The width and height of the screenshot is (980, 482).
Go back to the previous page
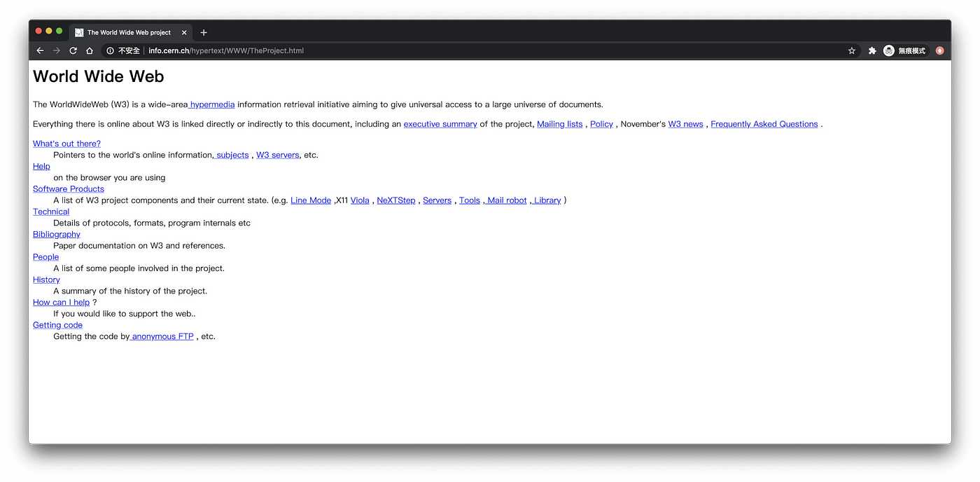tap(40, 50)
